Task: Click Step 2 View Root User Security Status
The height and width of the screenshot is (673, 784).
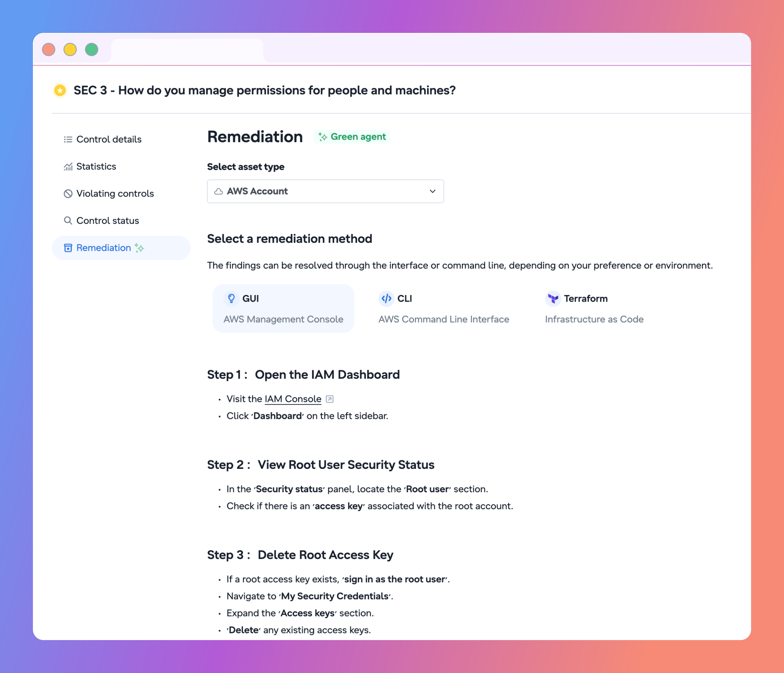Action: [x=321, y=465]
